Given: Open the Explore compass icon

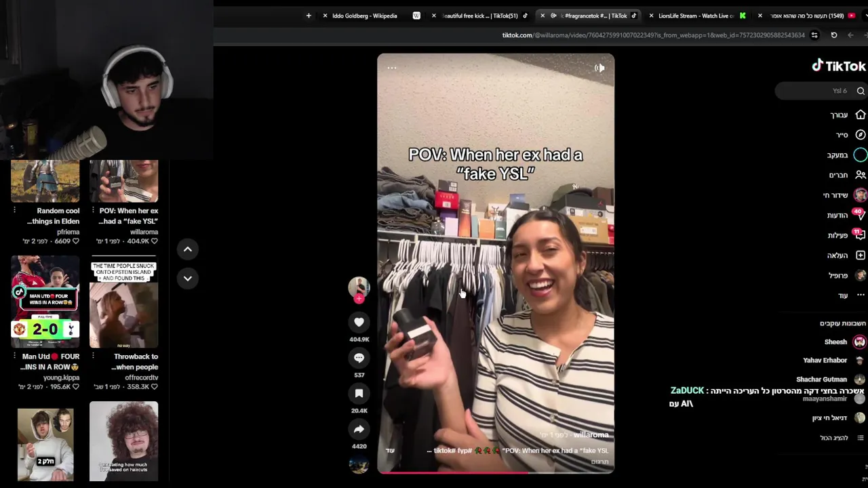Looking at the screenshot, I should 861,135.
